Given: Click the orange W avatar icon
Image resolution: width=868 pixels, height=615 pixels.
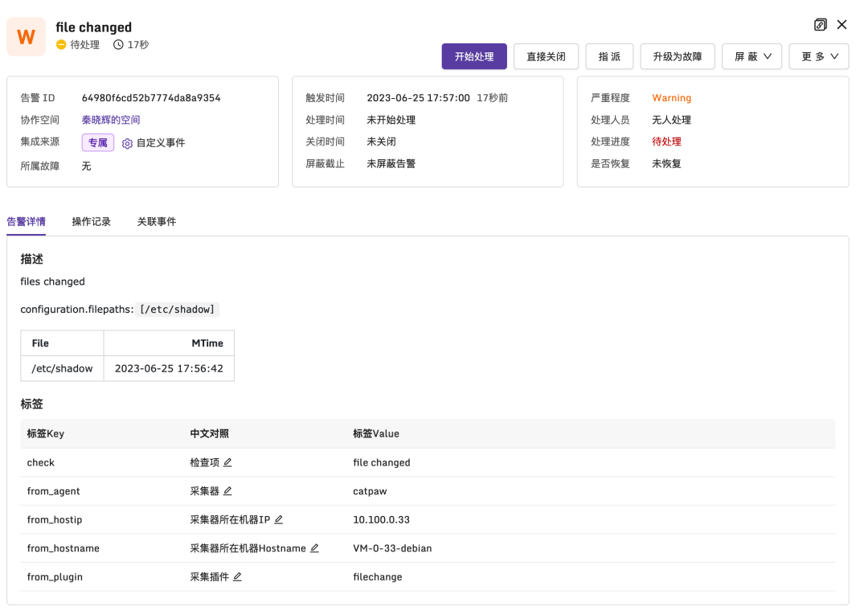Looking at the screenshot, I should point(26,36).
